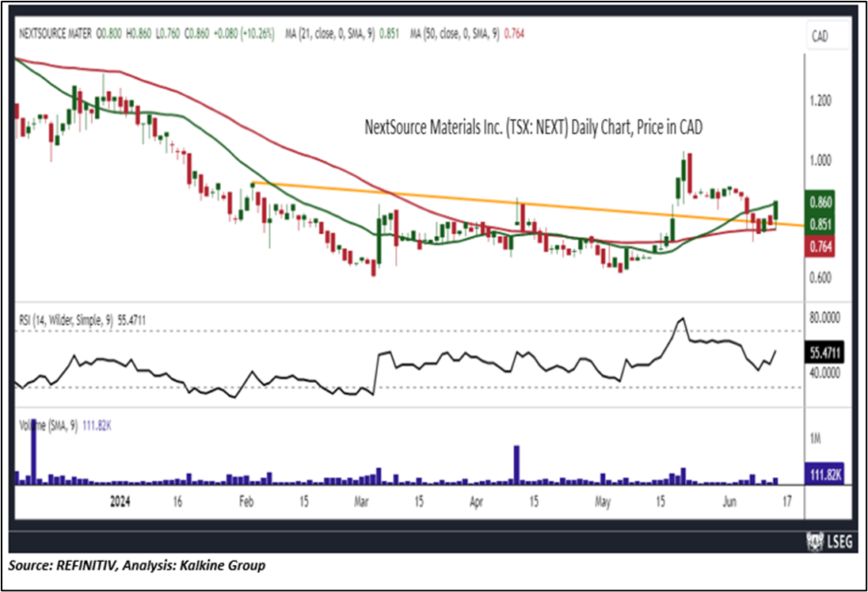Click the green 0.860 last price tag
Screen dimensions: 868x592
pos(820,202)
